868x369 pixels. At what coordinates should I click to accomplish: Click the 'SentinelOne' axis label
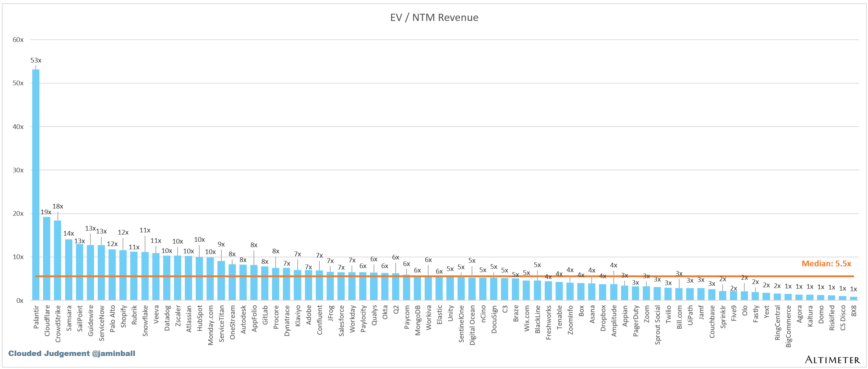[461, 324]
